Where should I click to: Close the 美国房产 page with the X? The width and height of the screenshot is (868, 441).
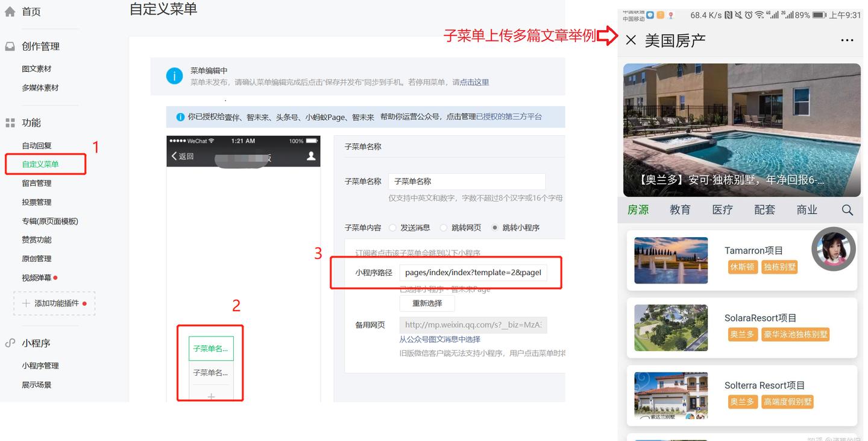click(631, 40)
